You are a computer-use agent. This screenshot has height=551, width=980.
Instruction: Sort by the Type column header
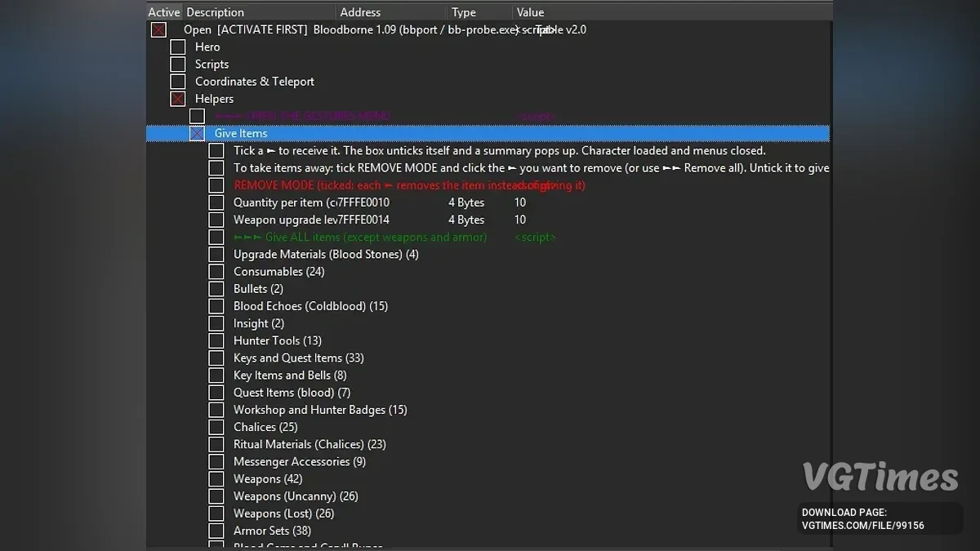click(x=480, y=12)
